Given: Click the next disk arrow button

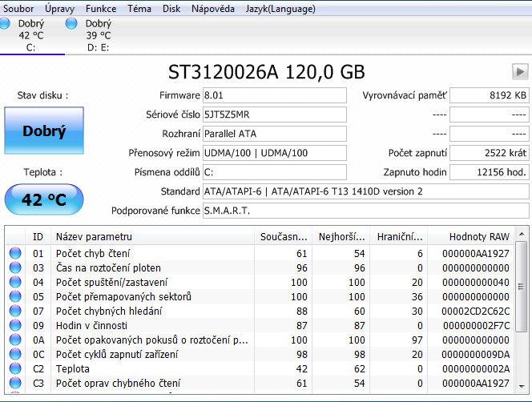Looking at the screenshot, I should pyautogui.click(x=520, y=71).
